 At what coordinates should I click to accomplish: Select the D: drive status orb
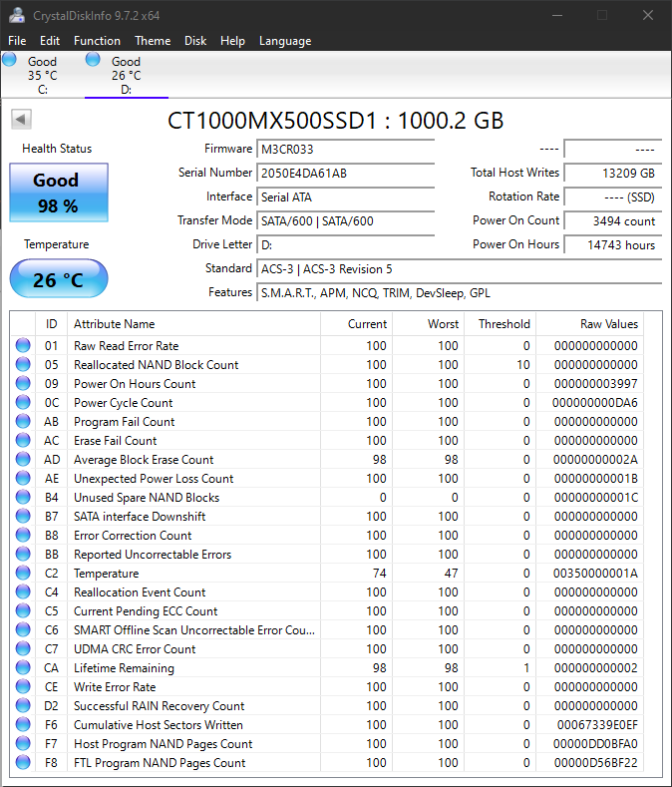(x=93, y=60)
